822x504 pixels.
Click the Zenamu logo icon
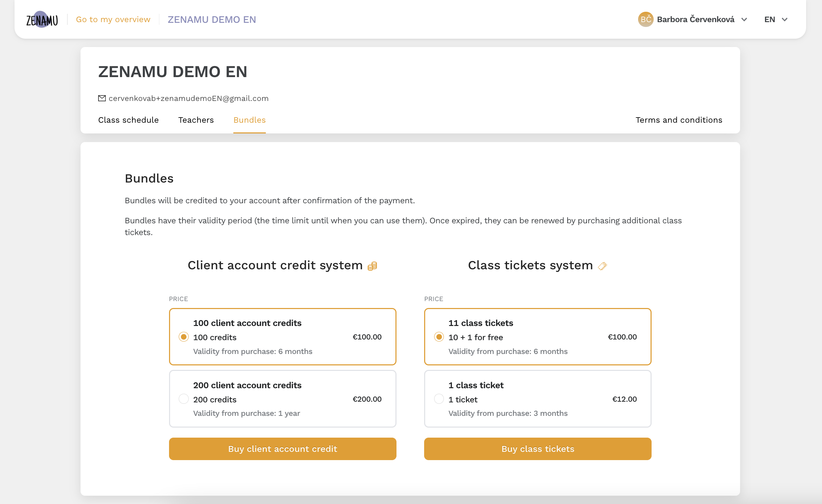tap(42, 19)
